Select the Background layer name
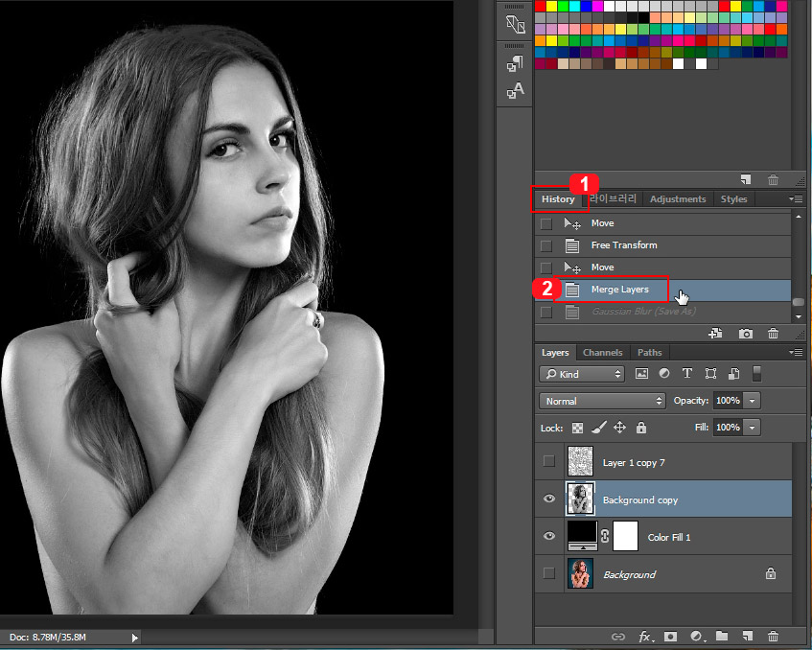 629,575
